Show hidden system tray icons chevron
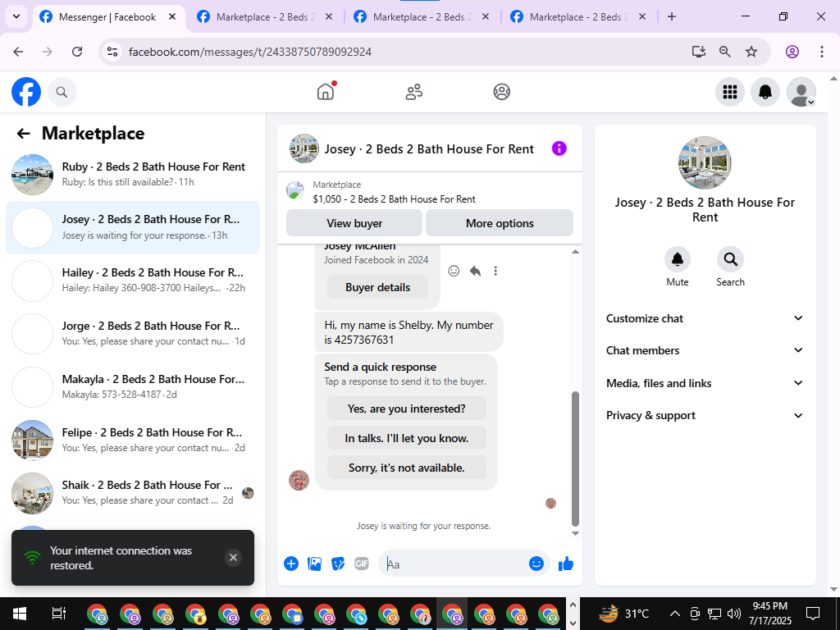The height and width of the screenshot is (630, 840). [675, 614]
